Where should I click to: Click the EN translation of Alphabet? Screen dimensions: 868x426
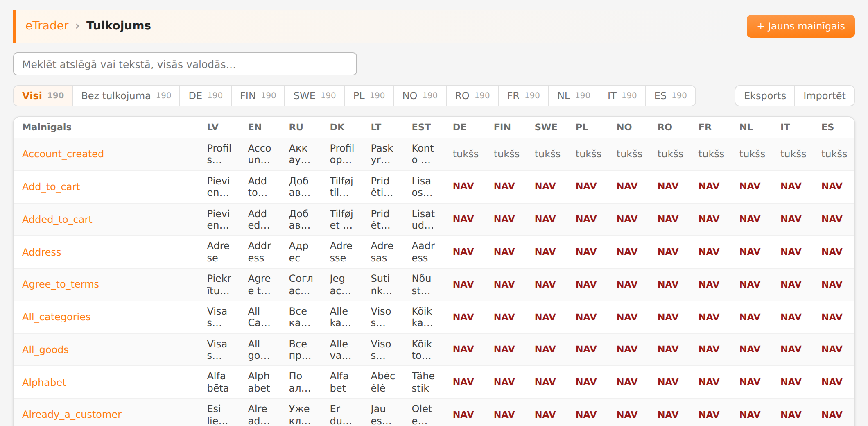pos(259,382)
